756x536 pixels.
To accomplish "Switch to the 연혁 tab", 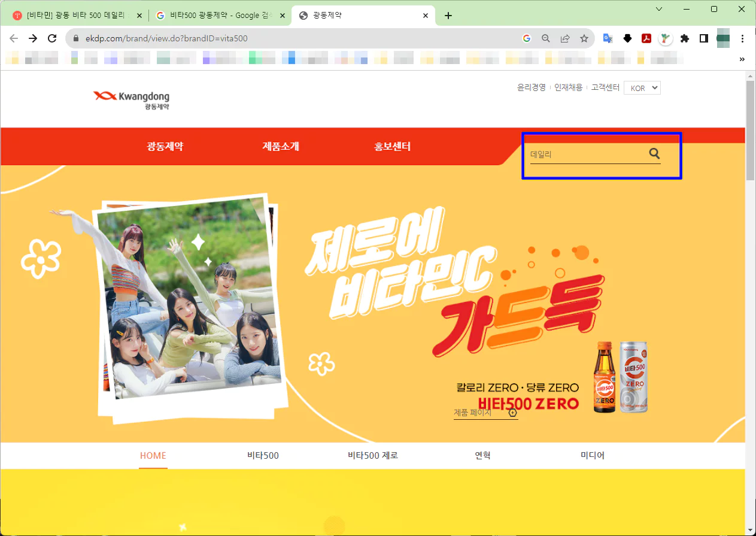I will point(482,456).
